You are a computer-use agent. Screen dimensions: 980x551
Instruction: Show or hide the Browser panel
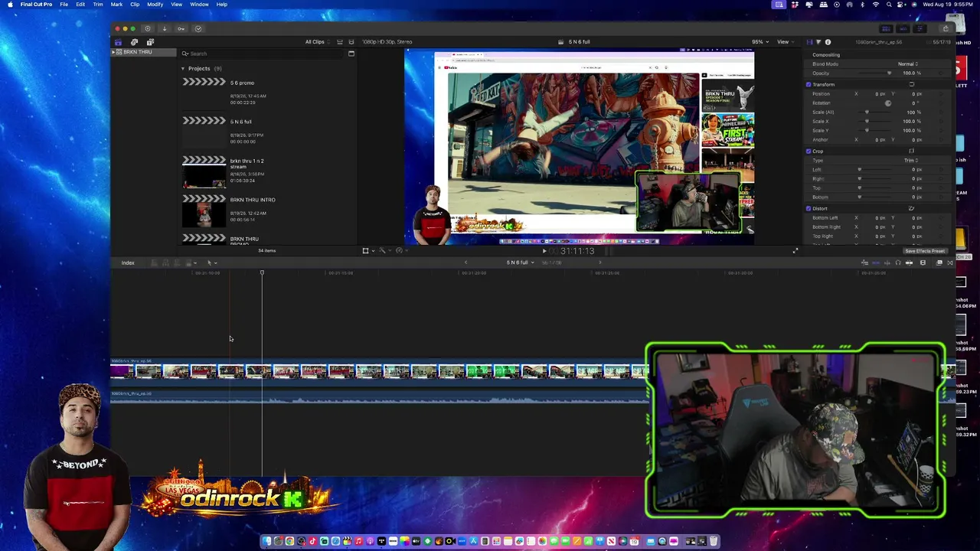coord(887,29)
